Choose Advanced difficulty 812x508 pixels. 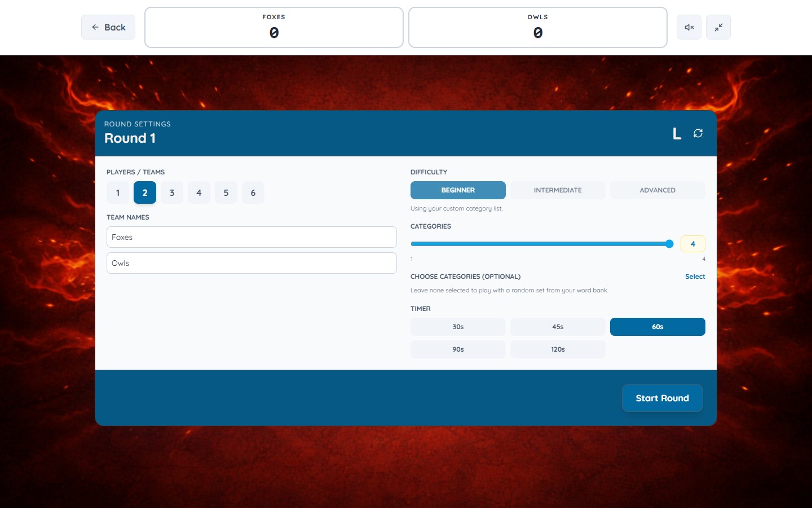tap(657, 190)
